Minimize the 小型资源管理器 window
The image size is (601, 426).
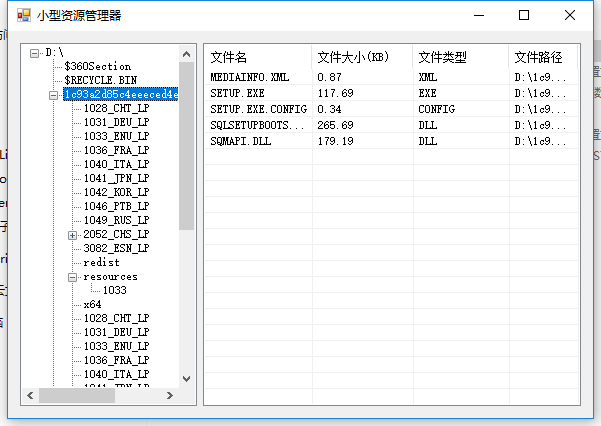pos(479,15)
